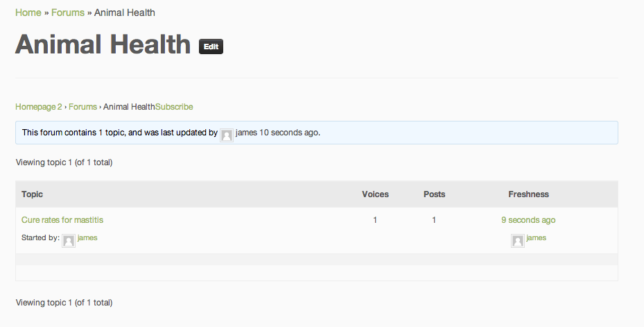
Task: Click the Voices count for the topic
Action: 375,220
